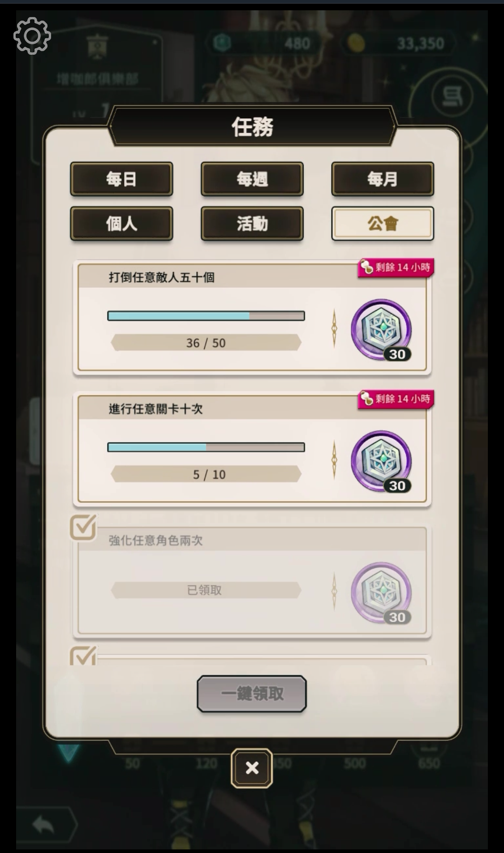Click the clock icon on first 剩餘 14 小時 tag
The width and height of the screenshot is (504, 853).
point(366,267)
